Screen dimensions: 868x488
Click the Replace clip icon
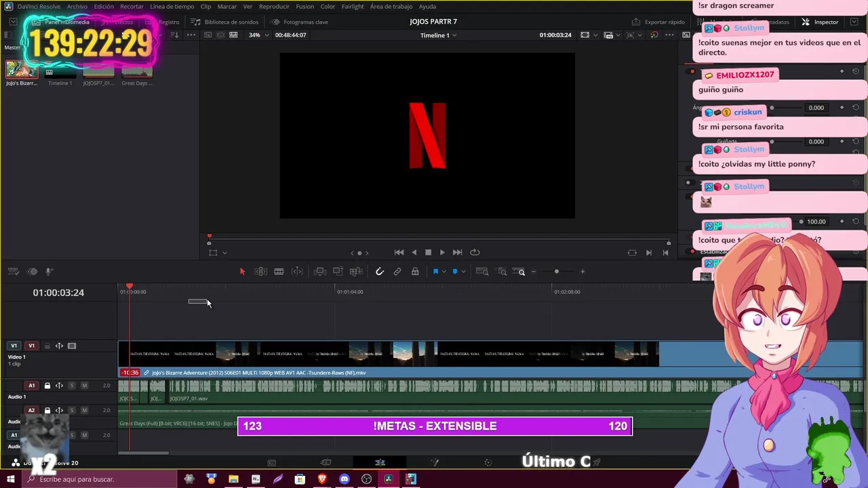[x=356, y=272]
